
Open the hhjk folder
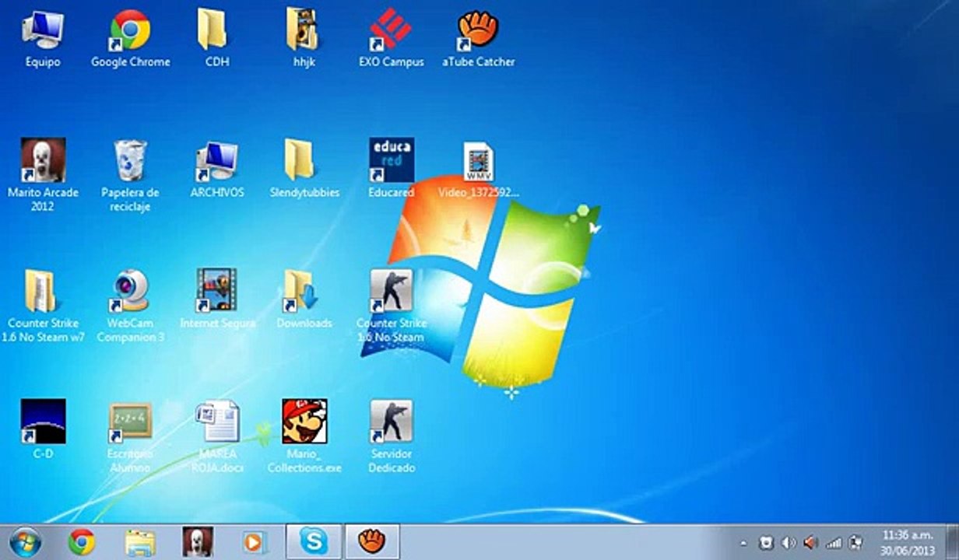pyautogui.click(x=304, y=39)
